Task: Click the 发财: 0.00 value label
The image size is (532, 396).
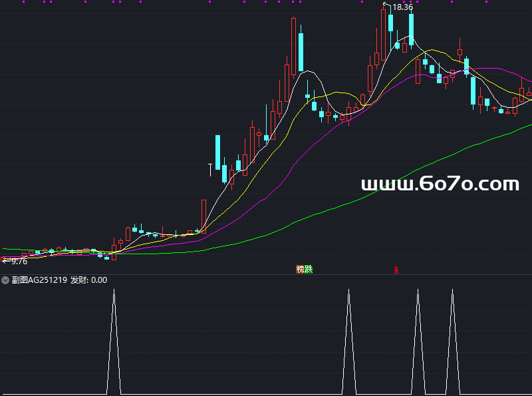Action: (x=89, y=280)
